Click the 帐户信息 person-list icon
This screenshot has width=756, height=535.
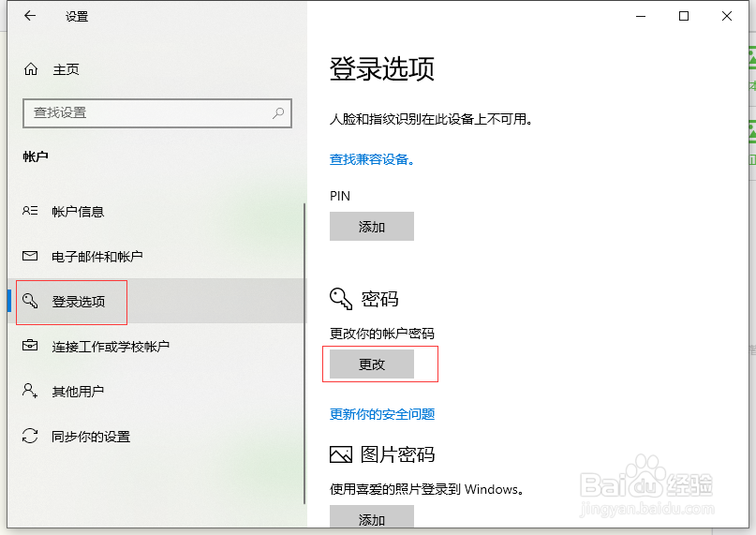click(x=30, y=211)
